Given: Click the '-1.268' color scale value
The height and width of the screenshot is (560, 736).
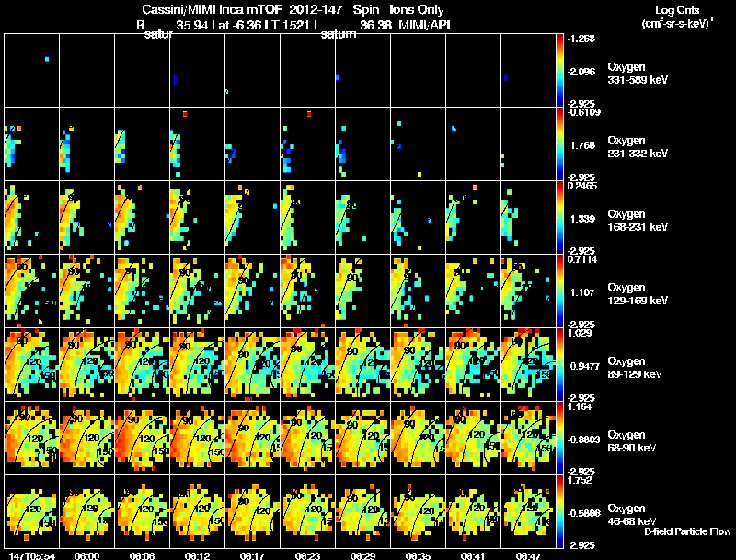Looking at the screenshot, I should point(581,39).
